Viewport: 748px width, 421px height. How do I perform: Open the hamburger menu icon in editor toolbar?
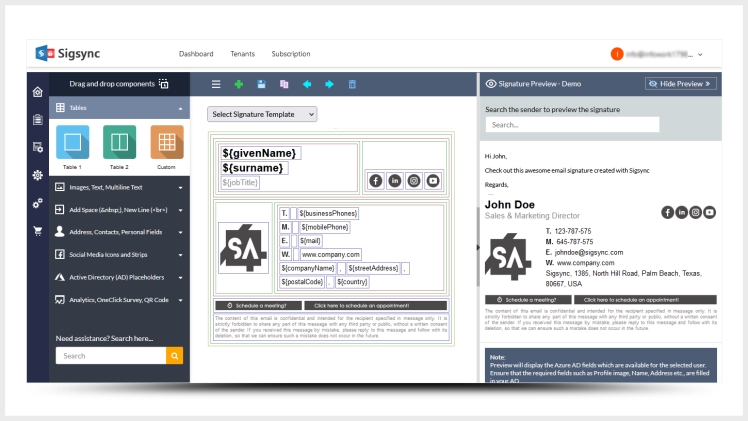coord(216,85)
